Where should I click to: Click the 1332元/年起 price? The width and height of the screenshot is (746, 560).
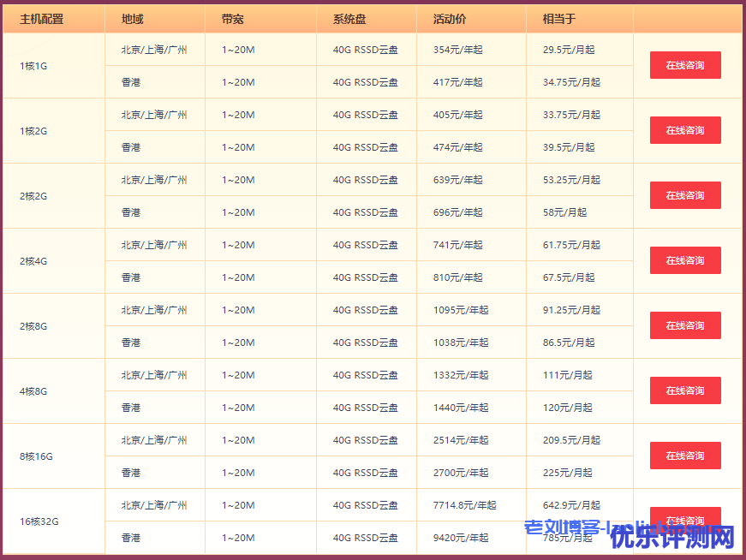[x=461, y=375]
